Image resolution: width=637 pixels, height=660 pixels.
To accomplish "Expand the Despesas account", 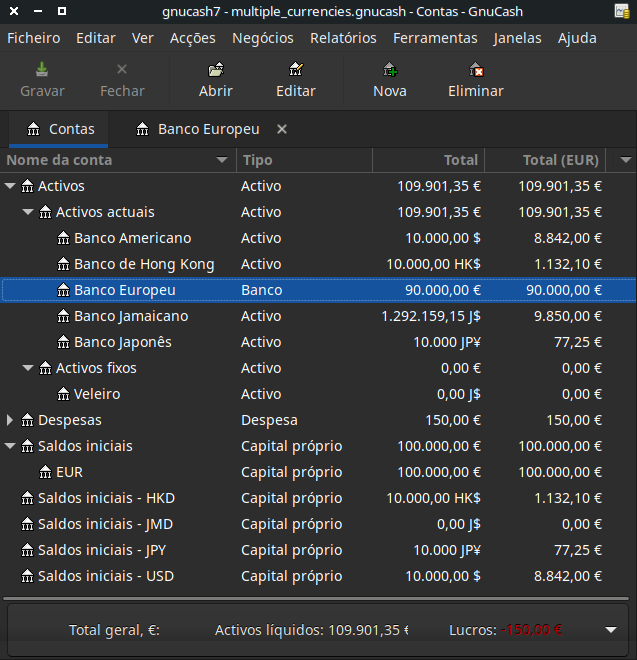I will [x=11, y=420].
